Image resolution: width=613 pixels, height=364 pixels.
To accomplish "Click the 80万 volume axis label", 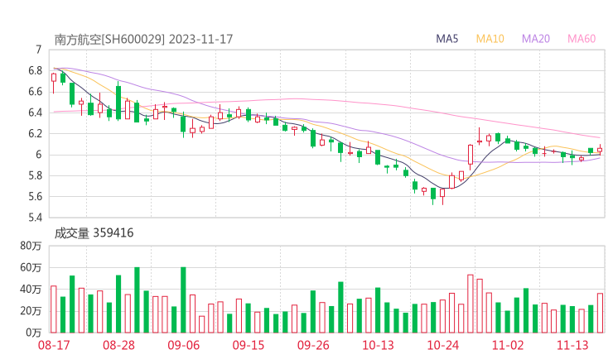I will [31, 247].
